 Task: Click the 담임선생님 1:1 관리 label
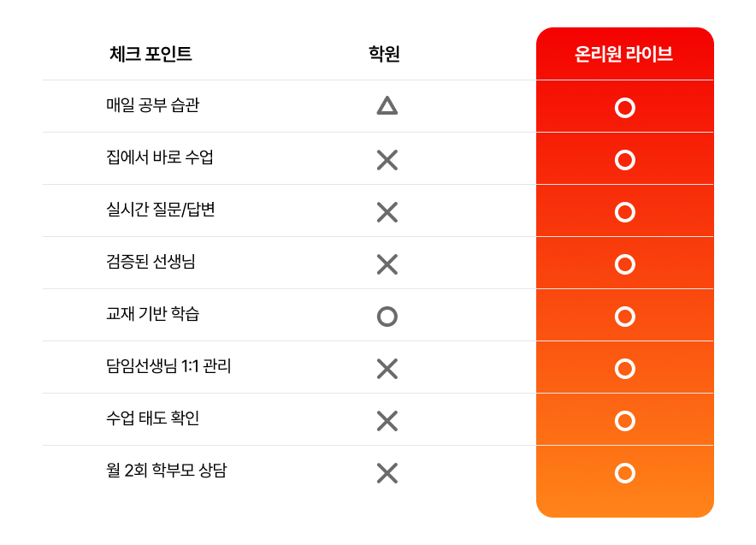[x=168, y=365]
